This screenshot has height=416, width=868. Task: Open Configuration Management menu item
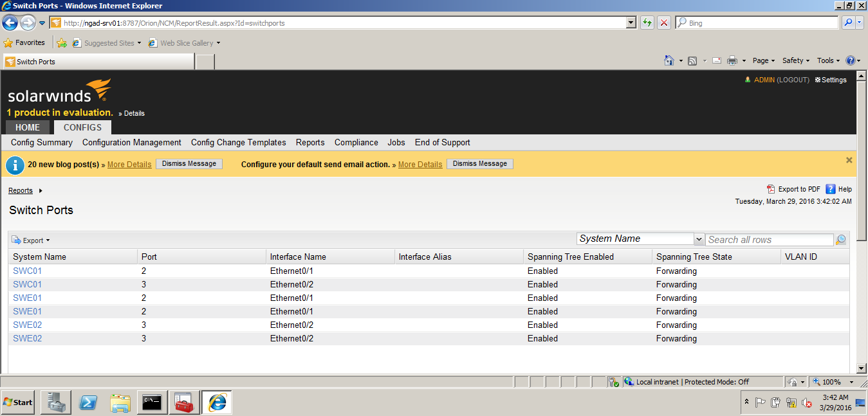pyautogui.click(x=132, y=142)
